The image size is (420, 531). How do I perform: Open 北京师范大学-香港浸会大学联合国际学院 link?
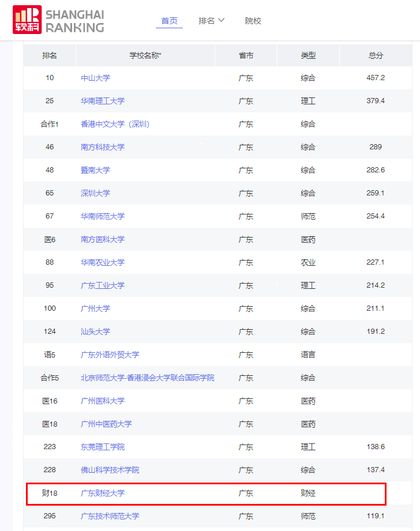pyautogui.click(x=148, y=378)
